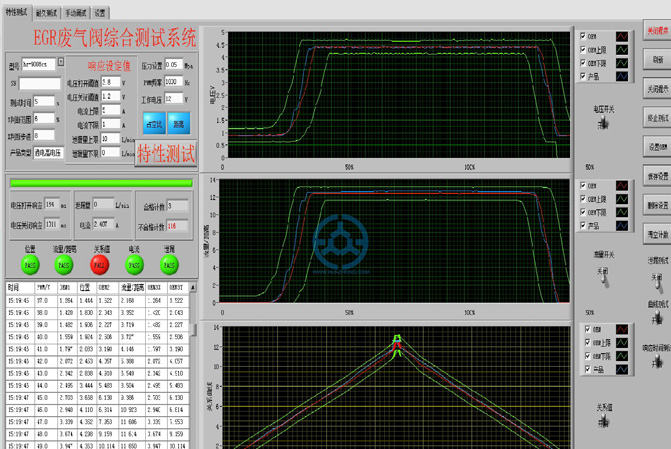
Task: Toggle the 电压开关 switch
Action: pos(604,123)
